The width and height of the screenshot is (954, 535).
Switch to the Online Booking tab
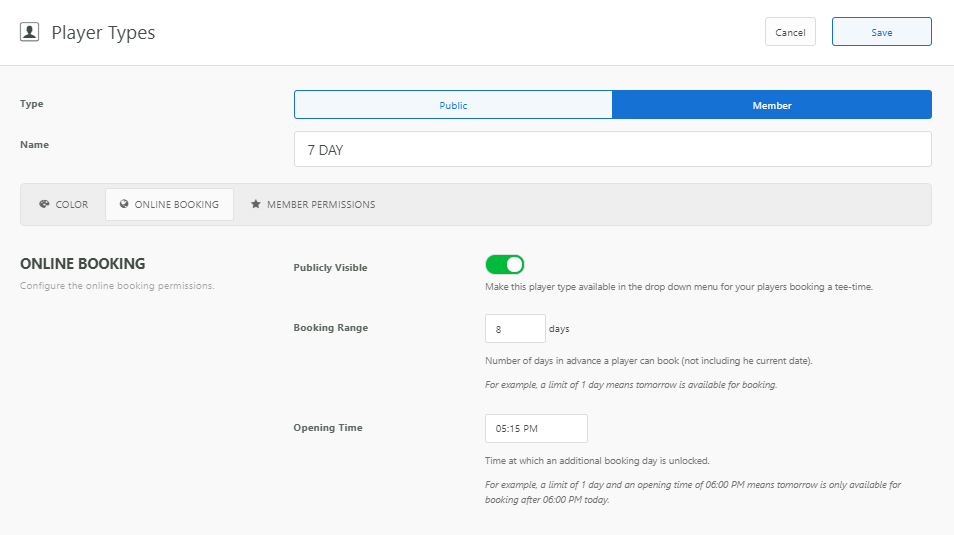(x=170, y=204)
